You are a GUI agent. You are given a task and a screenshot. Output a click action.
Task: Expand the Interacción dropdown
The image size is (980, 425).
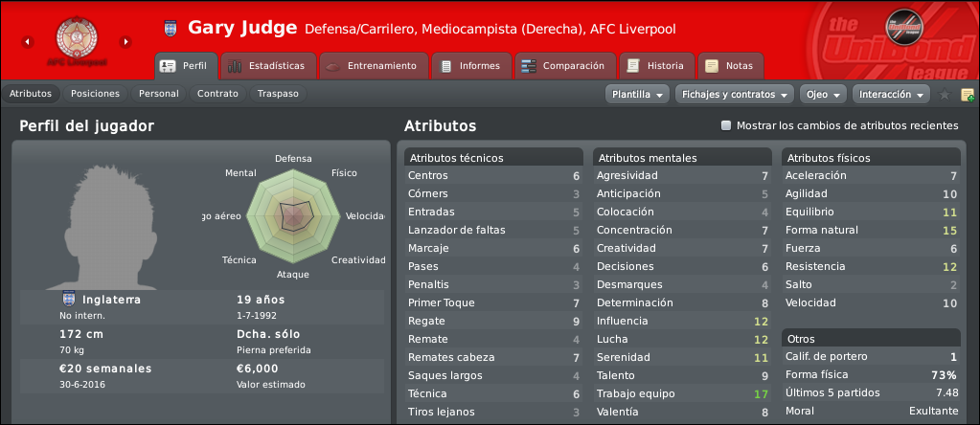891,94
